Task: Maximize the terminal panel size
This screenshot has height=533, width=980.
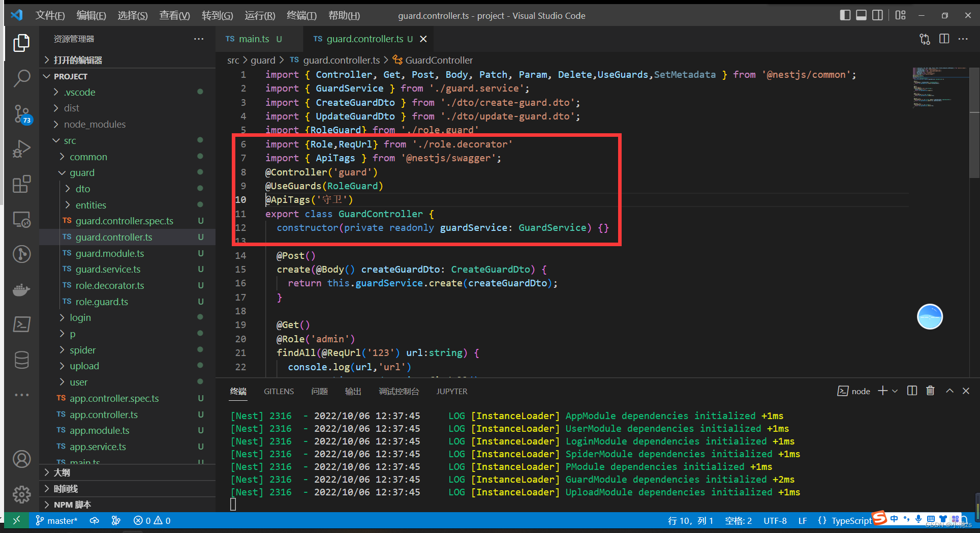Action: (950, 391)
